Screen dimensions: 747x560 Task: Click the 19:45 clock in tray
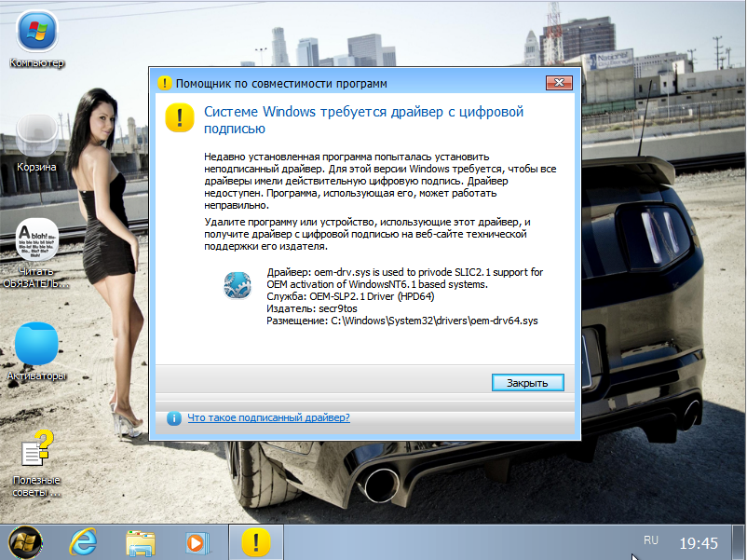coord(699,543)
